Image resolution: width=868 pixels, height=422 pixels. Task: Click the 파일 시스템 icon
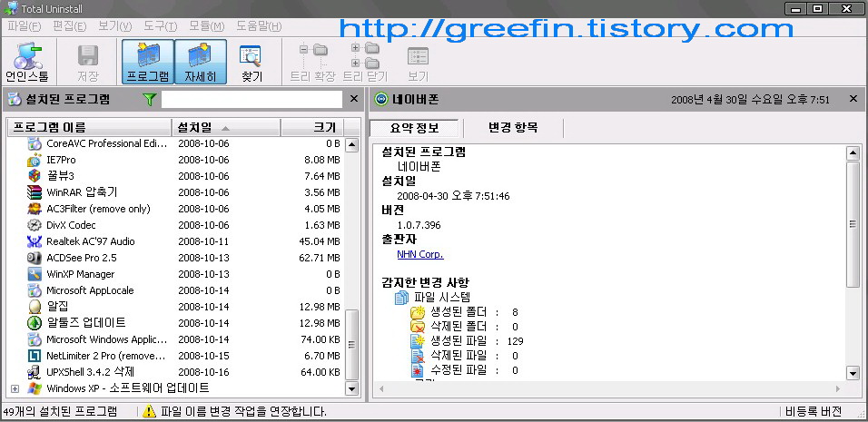tap(402, 298)
